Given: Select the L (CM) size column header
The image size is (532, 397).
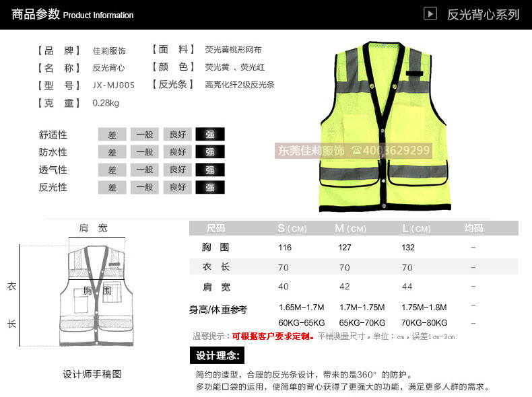Looking at the screenshot, I should [x=416, y=229].
